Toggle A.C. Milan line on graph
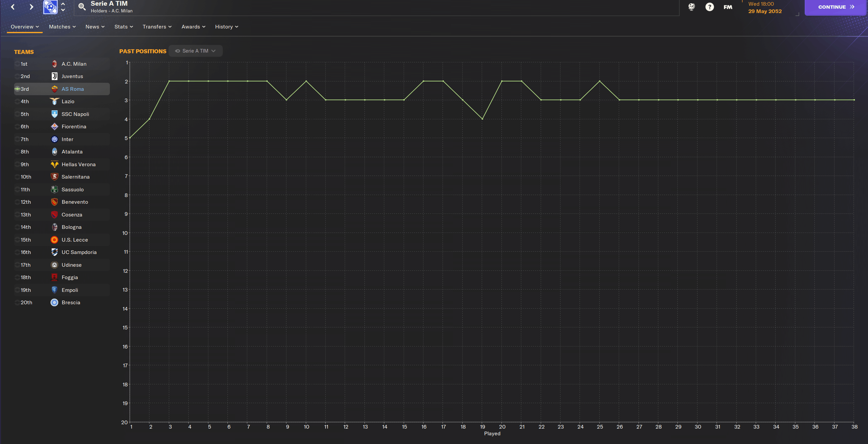Viewport: 868px width, 444px height. [17, 64]
